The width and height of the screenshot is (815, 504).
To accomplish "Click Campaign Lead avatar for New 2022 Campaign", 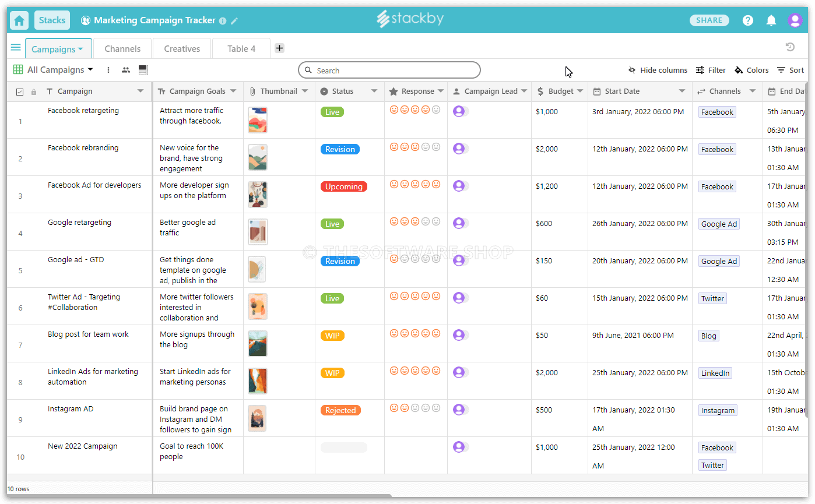I will [459, 447].
